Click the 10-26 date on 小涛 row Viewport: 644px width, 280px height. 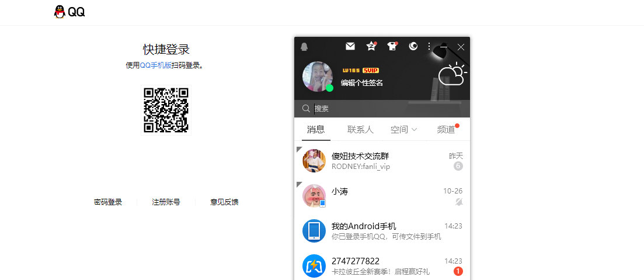453,191
